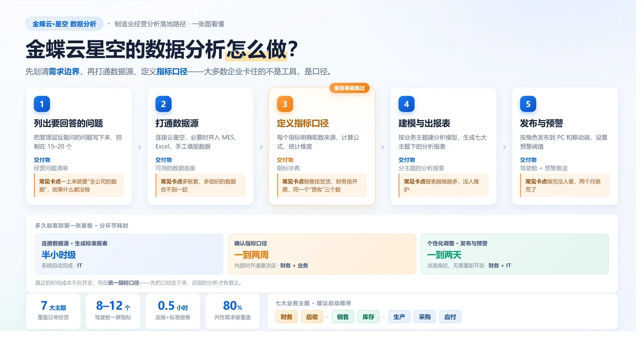Click the highlighted 指标口径 text in subtitle

[x=172, y=71]
